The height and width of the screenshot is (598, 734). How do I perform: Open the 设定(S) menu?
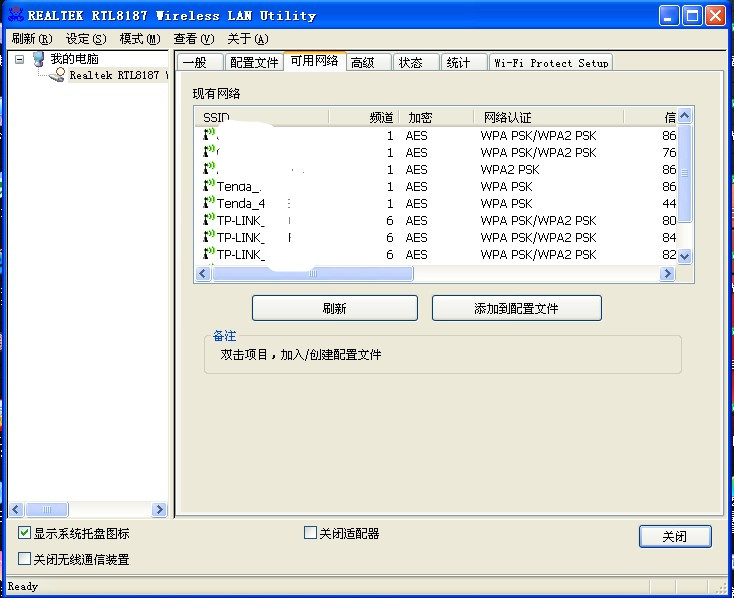[x=86, y=38]
